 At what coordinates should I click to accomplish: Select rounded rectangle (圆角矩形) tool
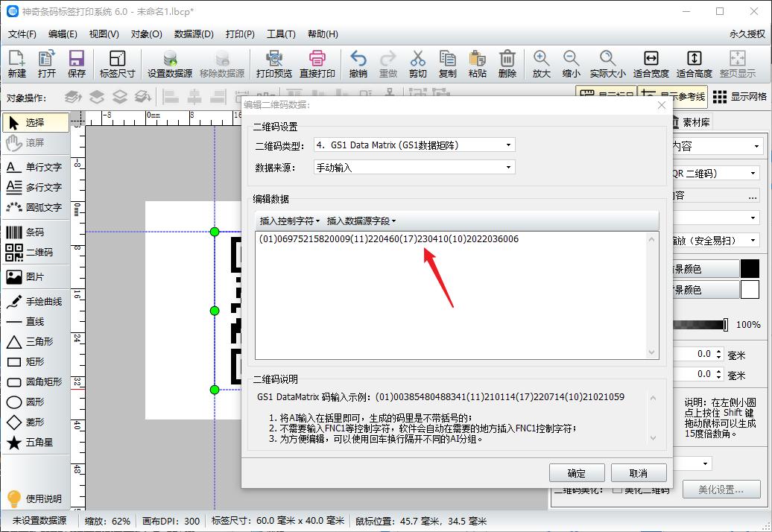tap(36, 382)
